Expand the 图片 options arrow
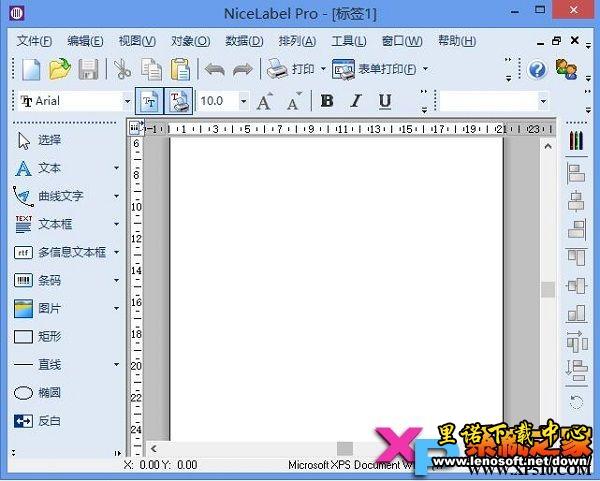600x481 pixels. 116,308
